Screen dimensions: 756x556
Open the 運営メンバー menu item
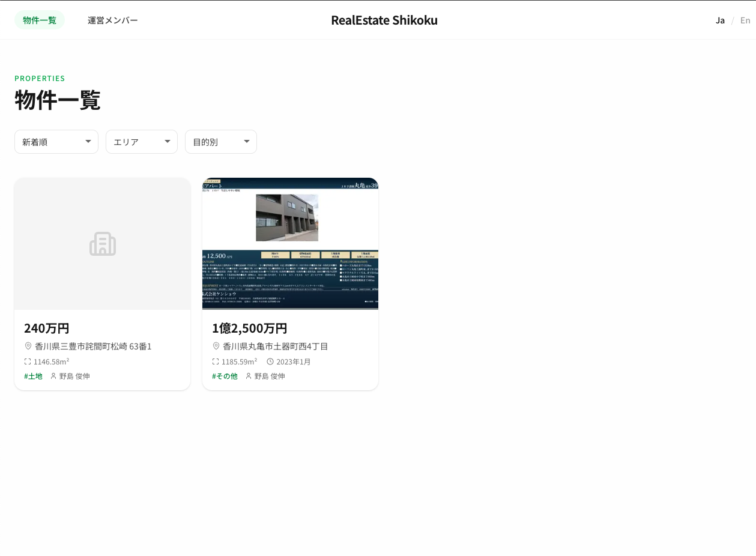[113, 20]
